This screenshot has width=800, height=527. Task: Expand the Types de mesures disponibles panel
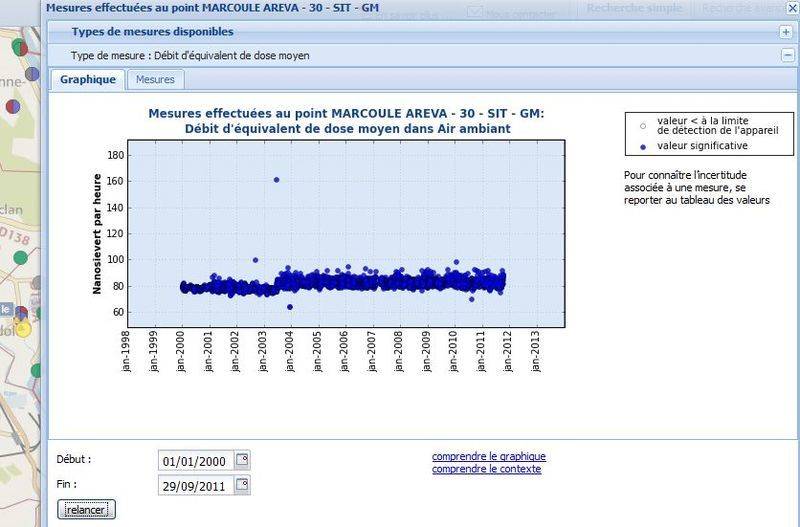(x=787, y=32)
